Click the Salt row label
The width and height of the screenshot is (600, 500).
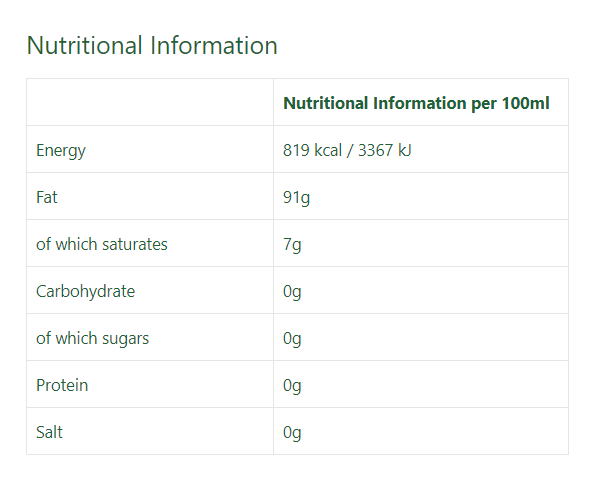click(49, 432)
